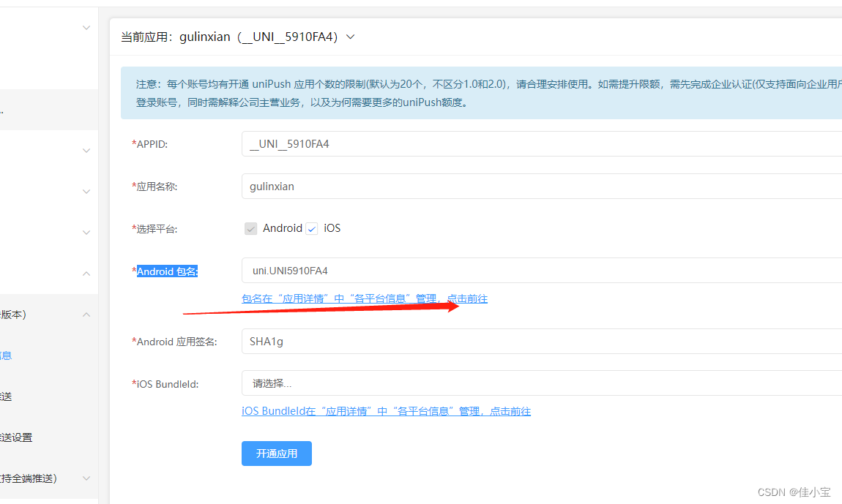Click the highlighted Android 包名 label
842x504 pixels.
pyautogui.click(x=165, y=271)
